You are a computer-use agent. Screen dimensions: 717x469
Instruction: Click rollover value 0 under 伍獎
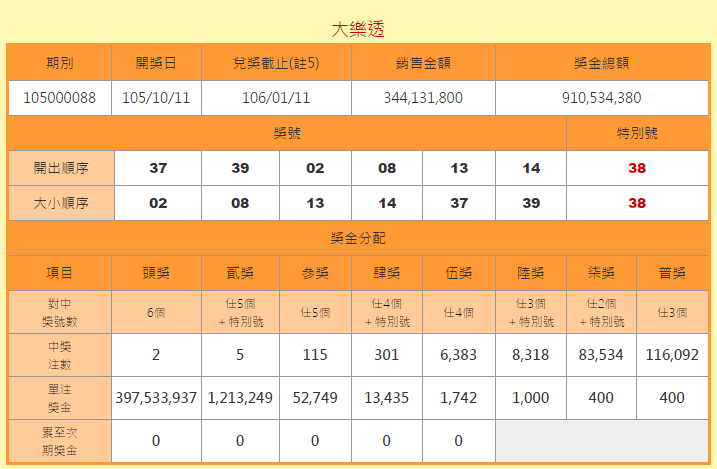459,441
